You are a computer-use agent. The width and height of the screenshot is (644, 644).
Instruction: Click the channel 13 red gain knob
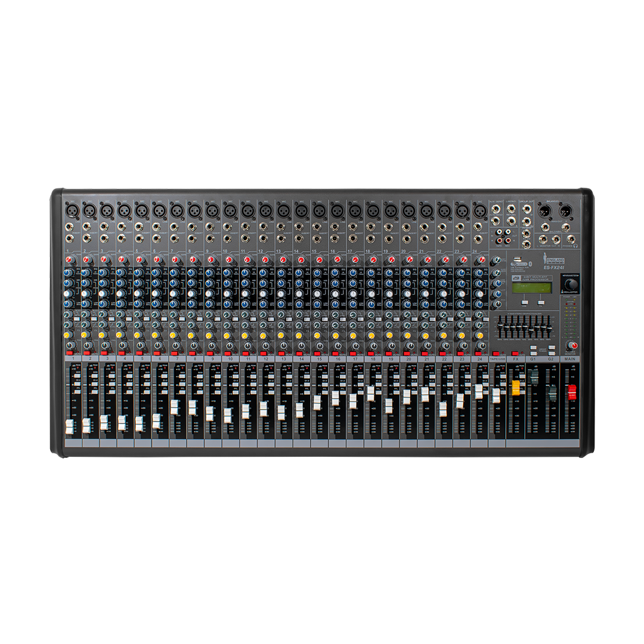click(x=283, y=260)
